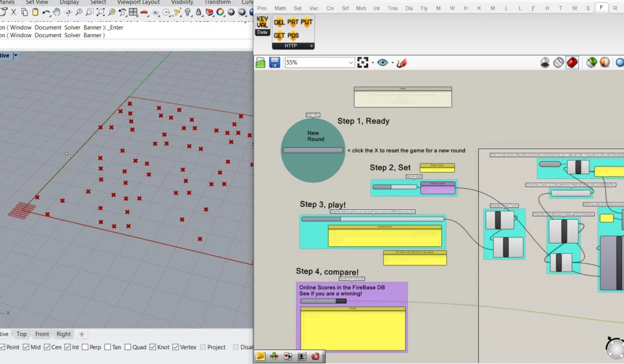Click the padlock Lock objects icon
Viewport: 624px width, 364px height.
198,12
